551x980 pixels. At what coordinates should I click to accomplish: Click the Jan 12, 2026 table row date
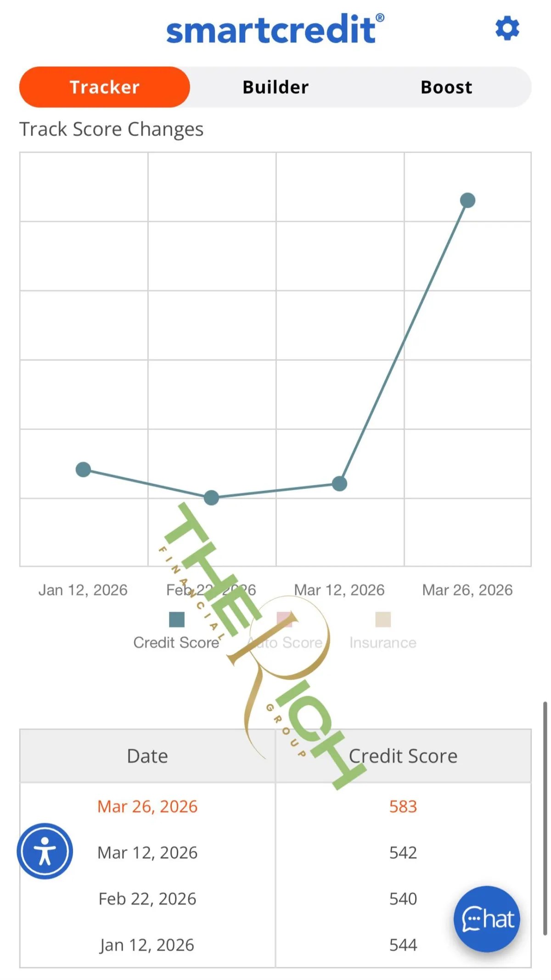coord(147,945)
